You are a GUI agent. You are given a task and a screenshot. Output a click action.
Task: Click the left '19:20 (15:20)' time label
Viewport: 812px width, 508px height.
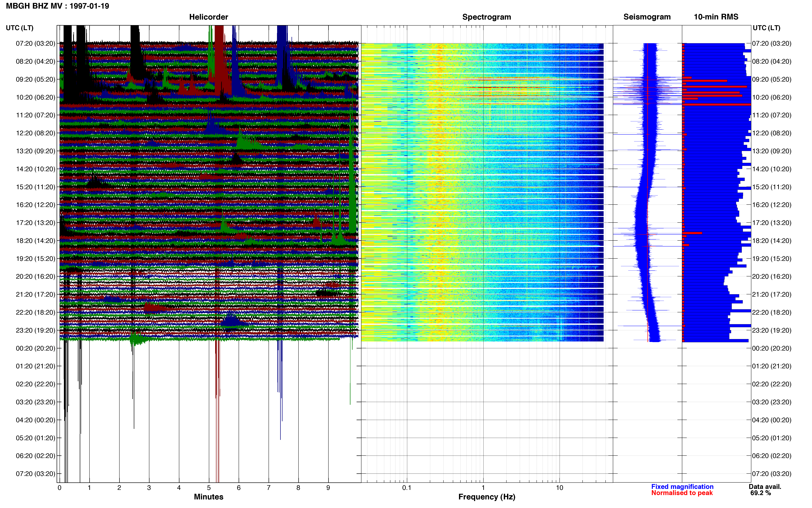pos(36,259)
